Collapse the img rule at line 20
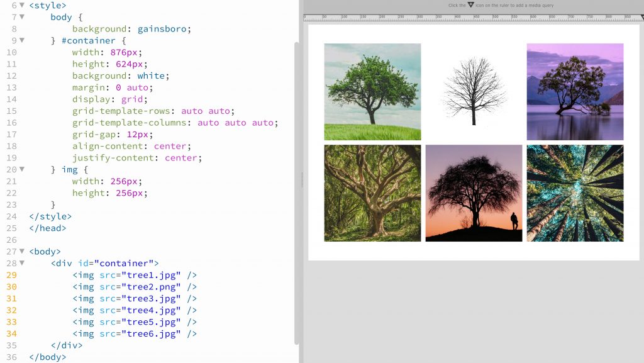Image resolution: width=644 pixels, height=363 pixels. pyautogui.click(x=22, y=169)
